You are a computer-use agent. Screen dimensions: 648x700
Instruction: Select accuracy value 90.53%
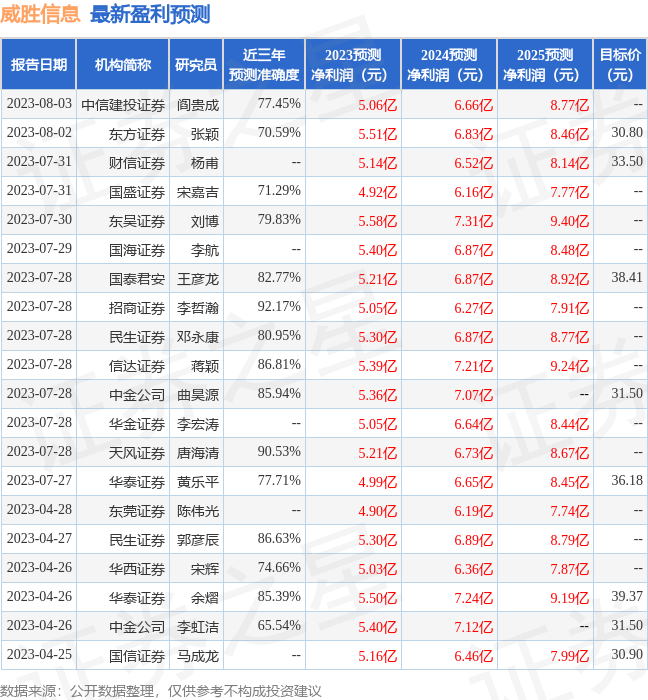pos(279,452)
